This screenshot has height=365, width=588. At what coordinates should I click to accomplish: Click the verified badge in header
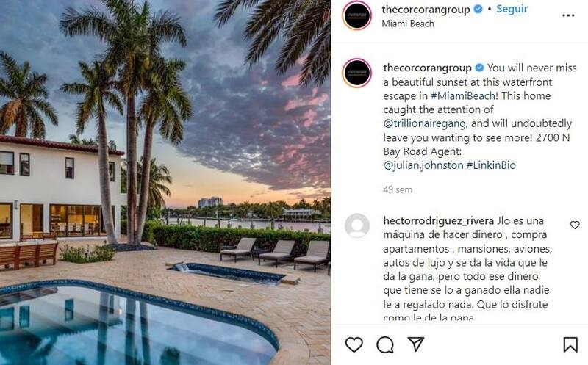point(478,9)
